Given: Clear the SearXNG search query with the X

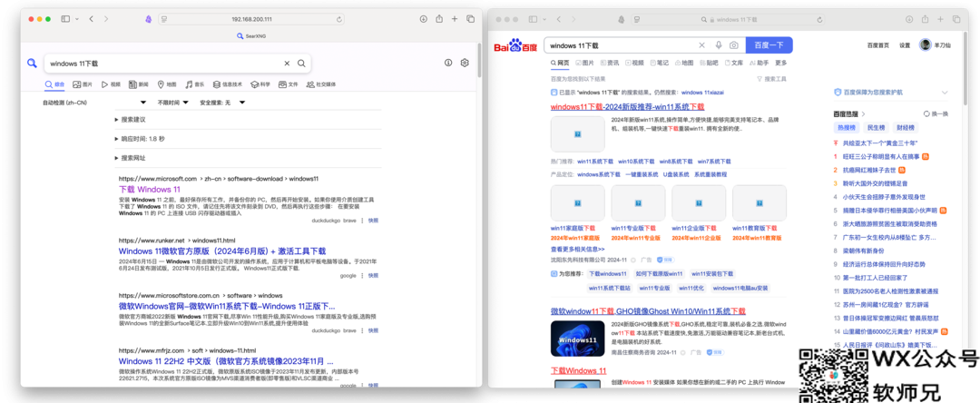Looking at the screenshot, I should coord(287,64).
